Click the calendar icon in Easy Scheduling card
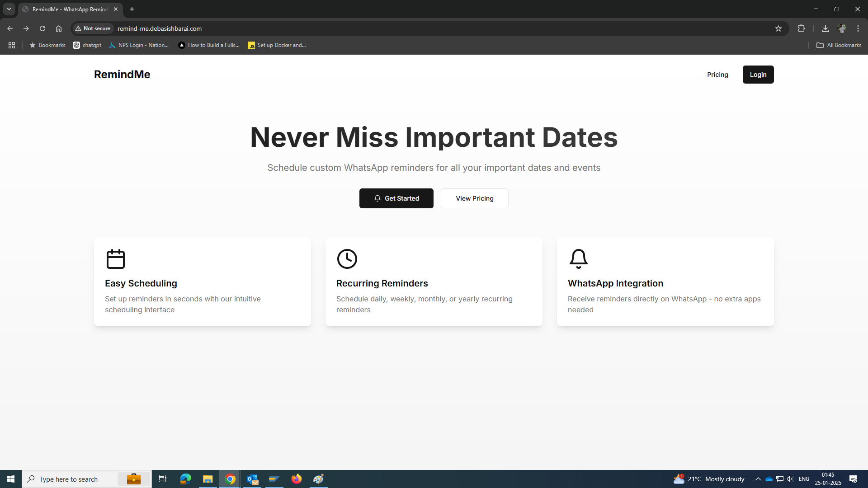 (115, 259)
